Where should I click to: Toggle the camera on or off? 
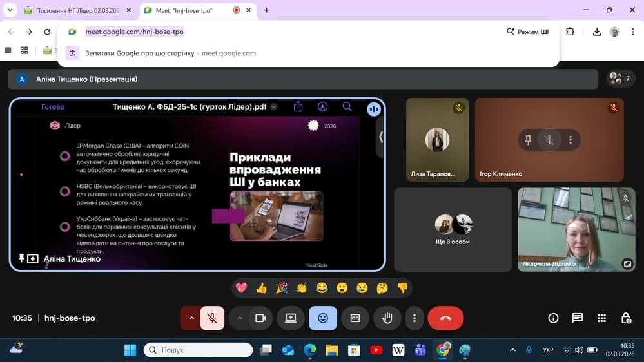tap(260, 318)
